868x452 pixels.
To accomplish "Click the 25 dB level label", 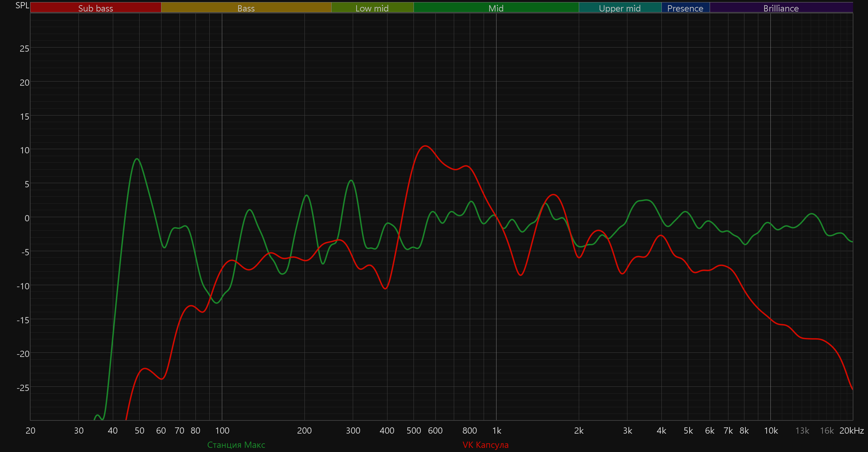I will point(24,49).
